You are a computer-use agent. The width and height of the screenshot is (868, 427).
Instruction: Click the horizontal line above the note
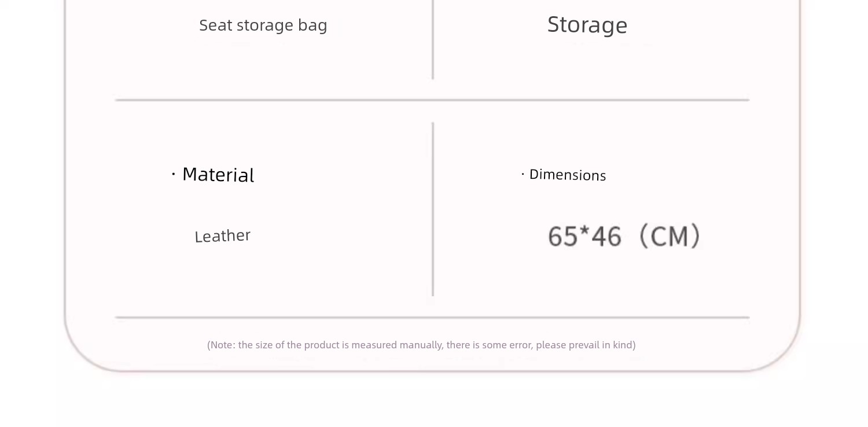(432, 318)
